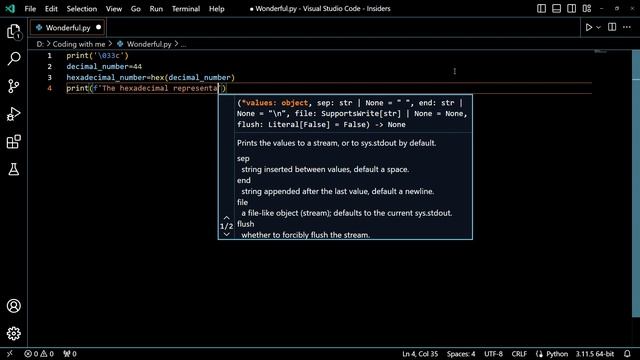Click the unsaved dot on Wonderful.py tab
The height and width of the screenshot is (360, 640).
(98, 27)
